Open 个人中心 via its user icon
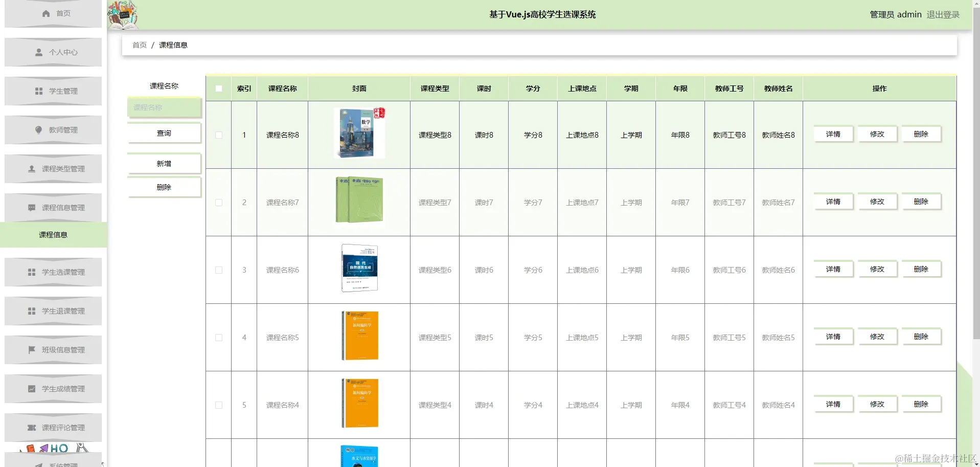The image size is (980, 467). (38, 52)
